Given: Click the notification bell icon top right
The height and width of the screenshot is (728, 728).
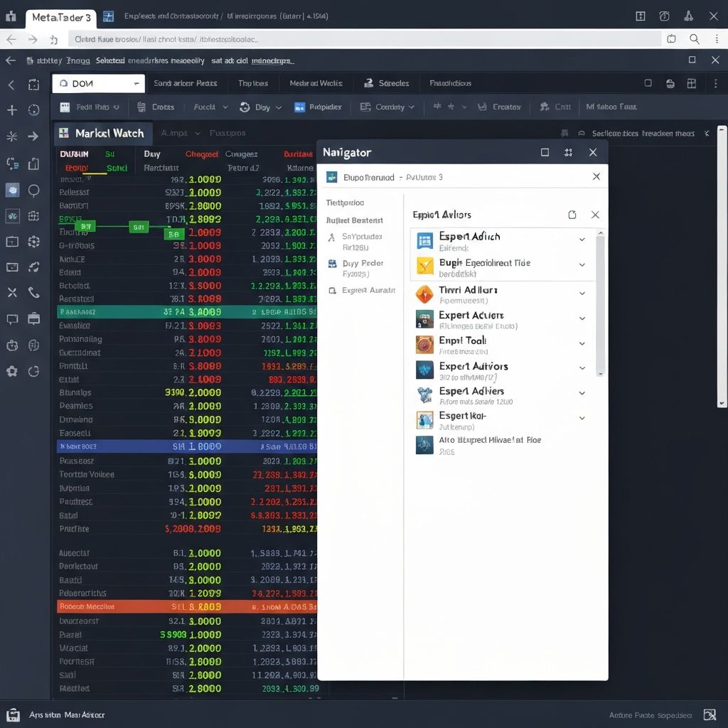Looking at the screenshot, I should [x=688, y=15].
